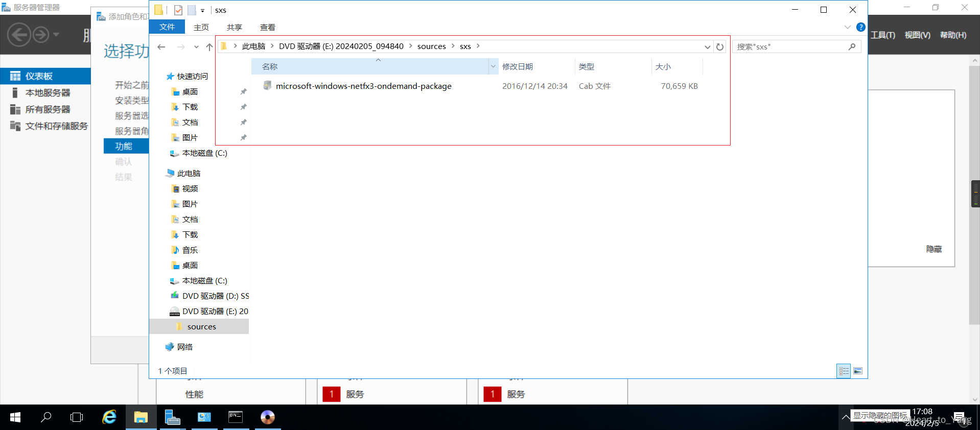Go forward in File Explorer
The height and width of the screenshot is (430, 980).
click(181, 46)
